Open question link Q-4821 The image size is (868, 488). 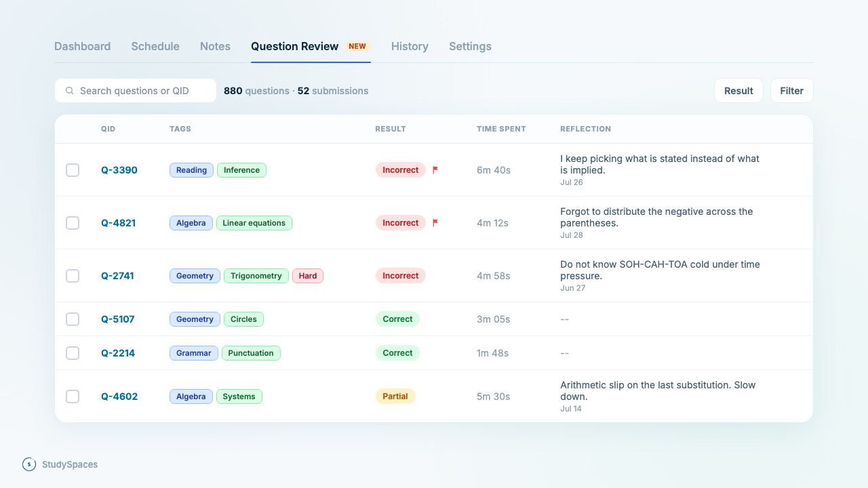point(119,223)
